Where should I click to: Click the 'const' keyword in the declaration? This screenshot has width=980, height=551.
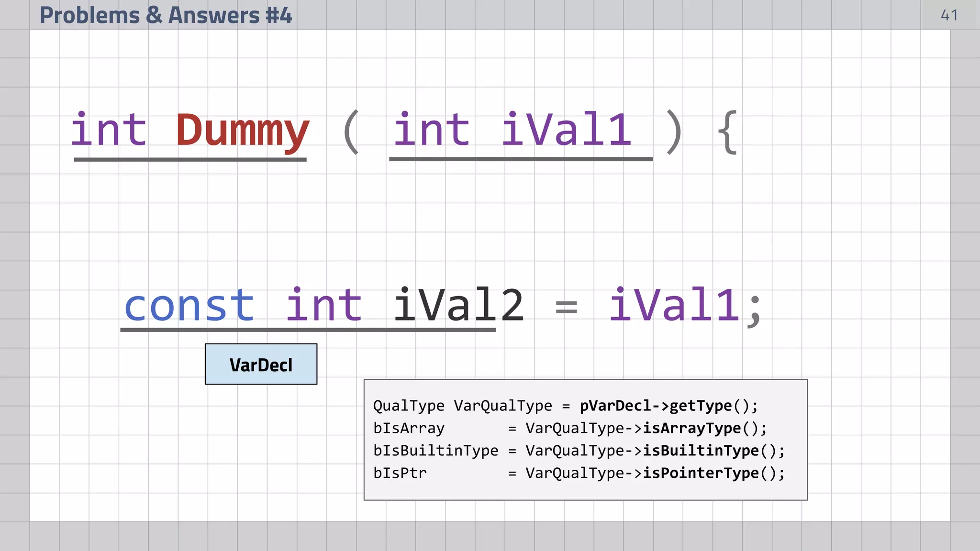[x=189, y=305]
